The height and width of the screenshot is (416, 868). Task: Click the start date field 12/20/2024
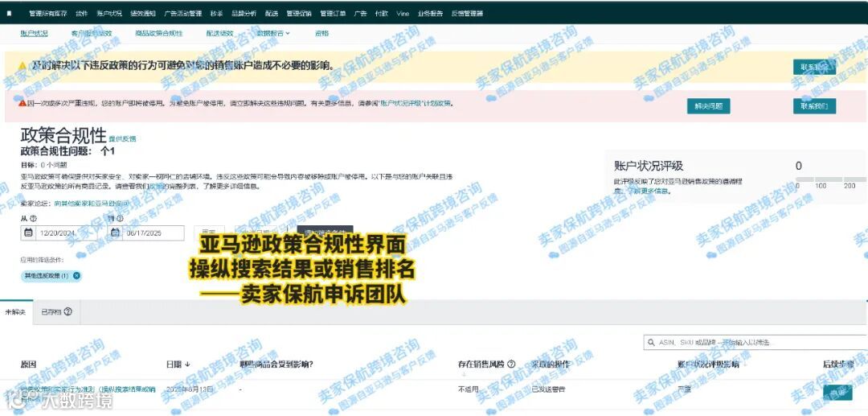pos(60,233)
